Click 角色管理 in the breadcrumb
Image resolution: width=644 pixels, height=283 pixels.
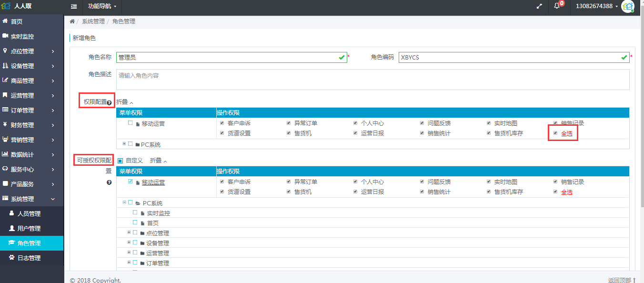click(x=124, y=21)
